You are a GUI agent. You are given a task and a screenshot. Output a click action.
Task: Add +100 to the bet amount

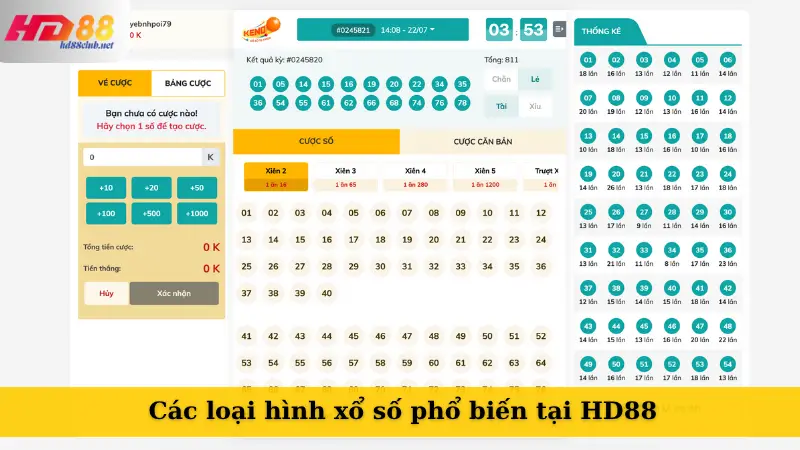click(106, 213)
